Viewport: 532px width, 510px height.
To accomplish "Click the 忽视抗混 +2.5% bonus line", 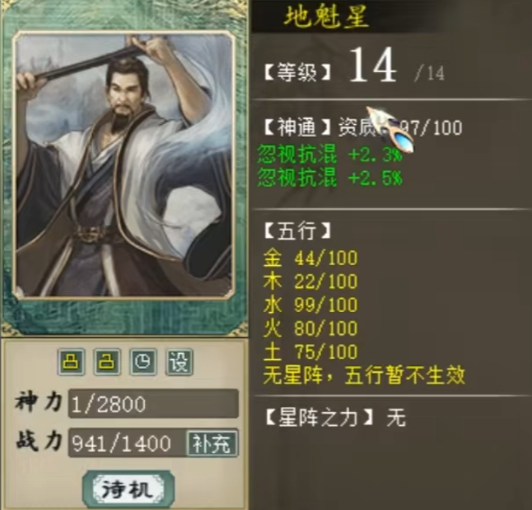I will pos(330,178).
